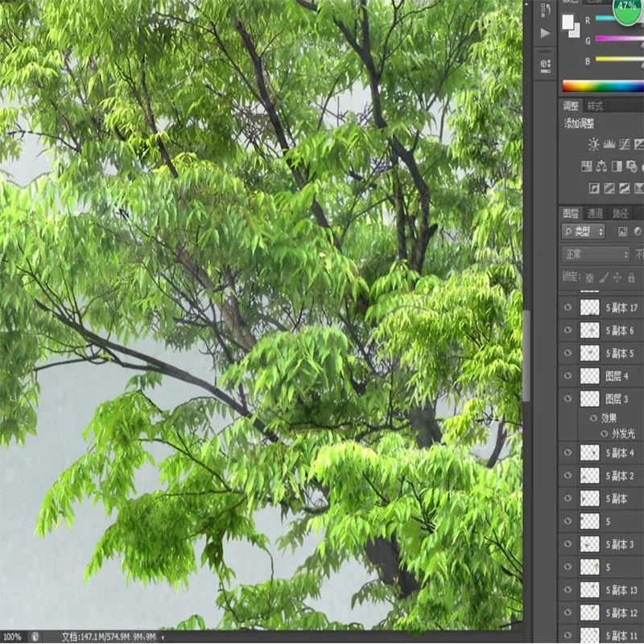The image size is (644, 644).
Task: Click the Brightness/Contrast adjustment icon
Action: tap(593, 145)
